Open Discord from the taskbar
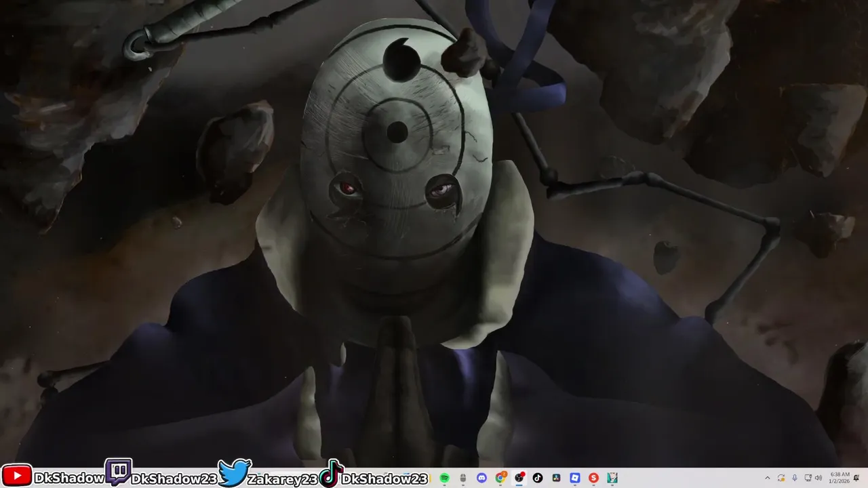 (481, 478)
